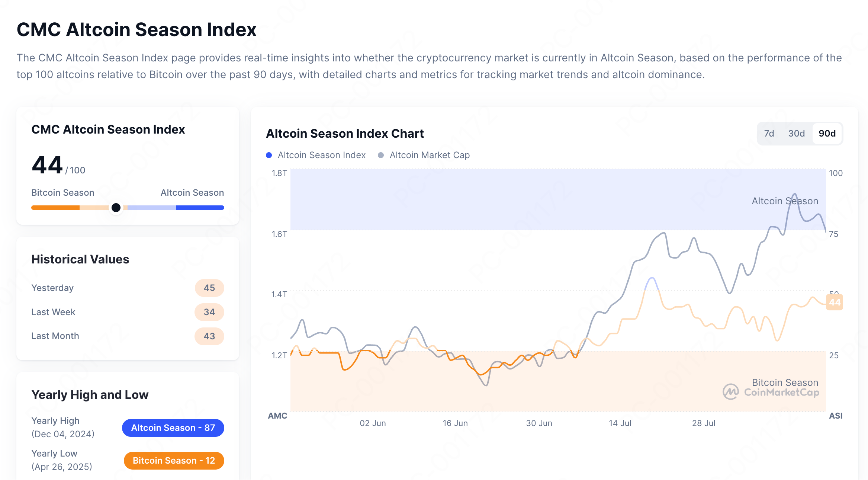
Task: Select the 90d chart range
Action: [x=827, y=134]
